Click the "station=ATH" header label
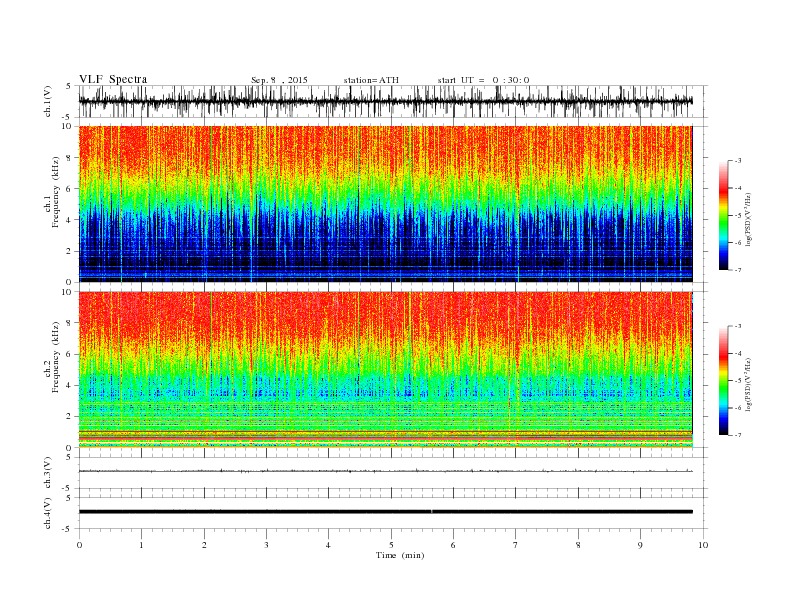 click(371, 80)
